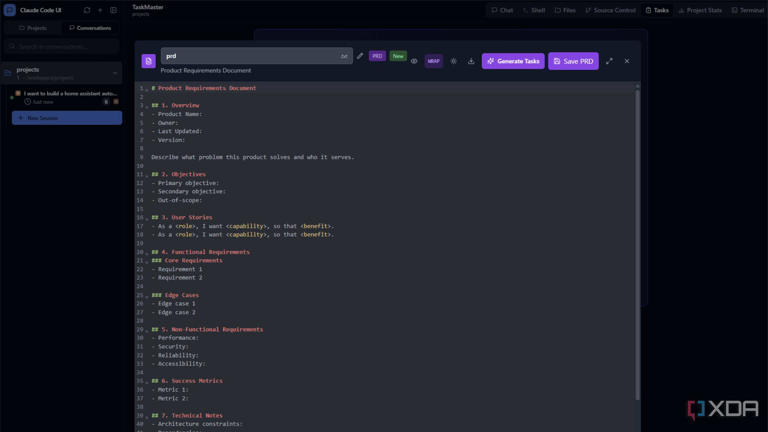This screenshot has height=432, width=768.
Task: Click the sun theme icon in editor toolbar
Action: pos(453,61)
